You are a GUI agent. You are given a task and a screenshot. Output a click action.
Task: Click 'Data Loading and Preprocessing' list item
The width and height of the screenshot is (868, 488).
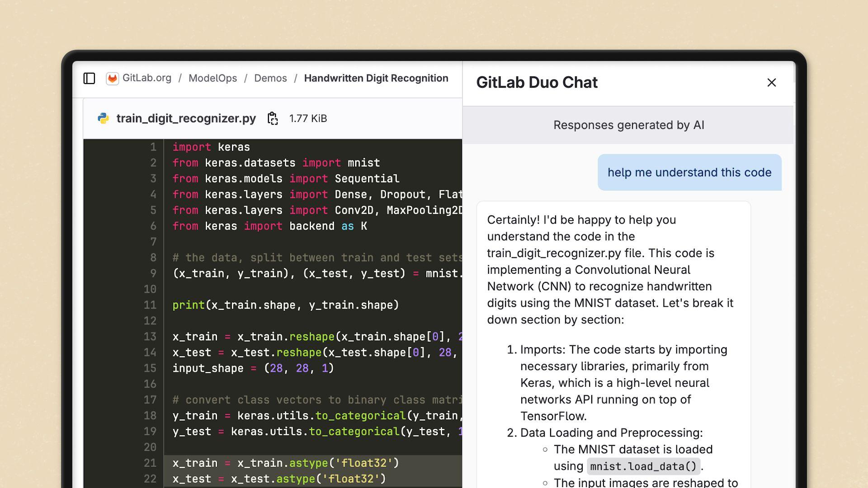612,433
